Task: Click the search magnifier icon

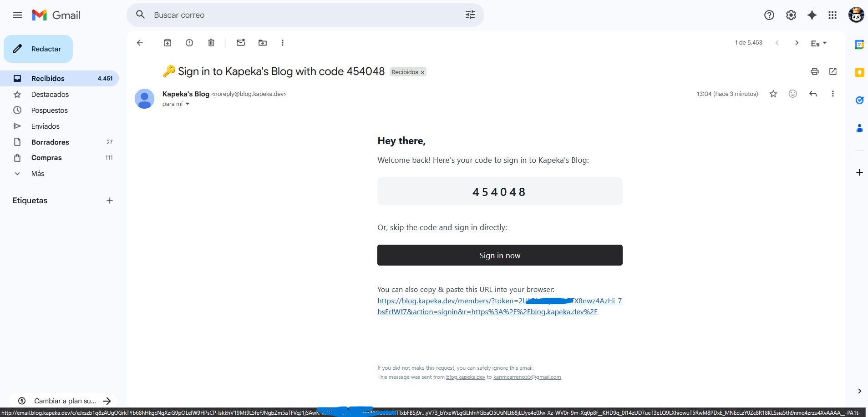Action: pyautogui.click(x=141, y=15)
